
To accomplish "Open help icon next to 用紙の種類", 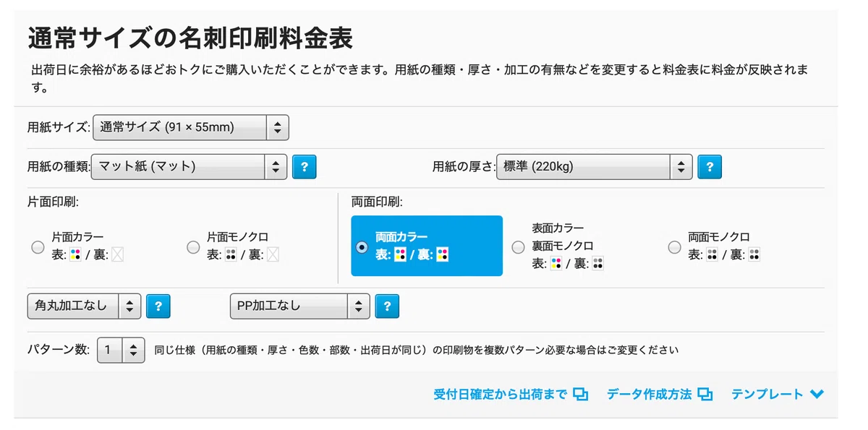I will tap(305, 167).
